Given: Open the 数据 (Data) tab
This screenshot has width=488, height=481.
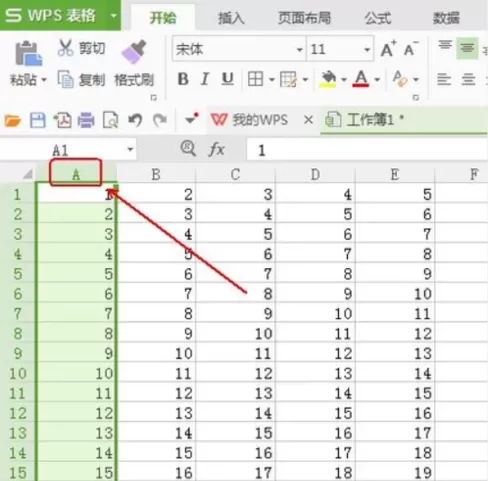Looking at the screenshot, I should pyautogui.click(x=446, y=18).
